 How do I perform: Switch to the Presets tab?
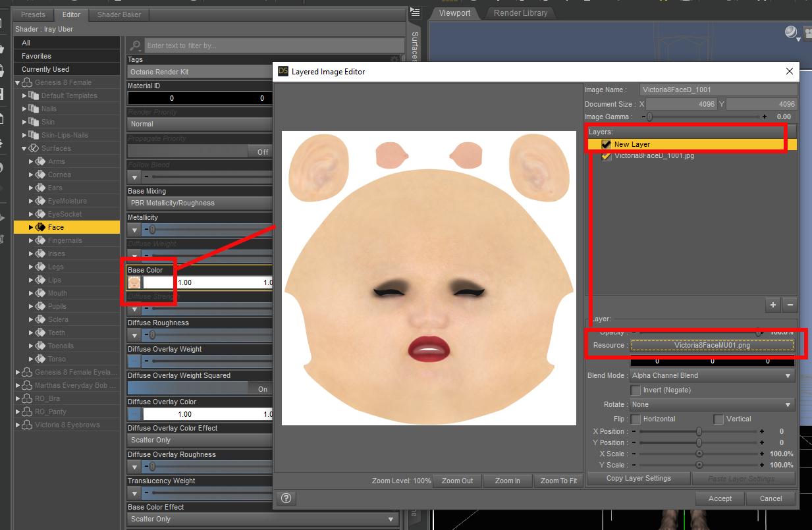(x=33, y=14)
